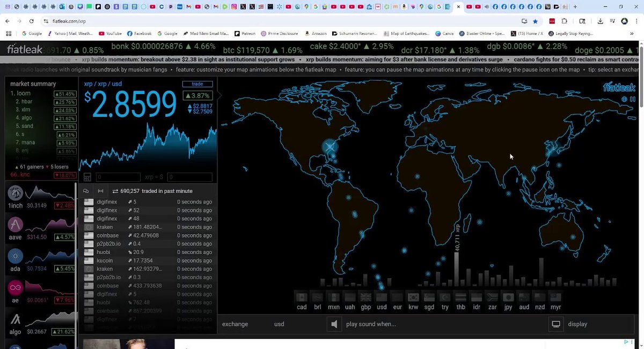
Task: Select the gbp flag under the map
Action: (365, 297)
